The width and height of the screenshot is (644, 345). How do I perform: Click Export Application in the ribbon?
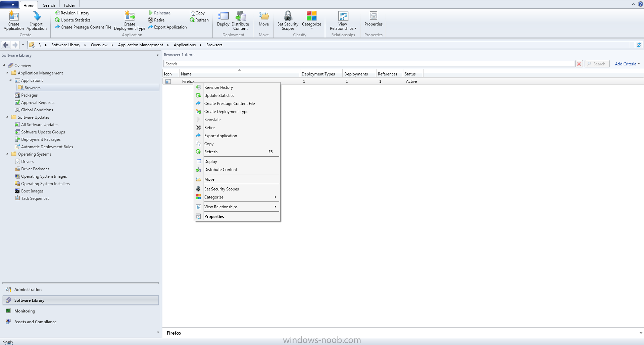pyautogui.click(x=167, y=27)
